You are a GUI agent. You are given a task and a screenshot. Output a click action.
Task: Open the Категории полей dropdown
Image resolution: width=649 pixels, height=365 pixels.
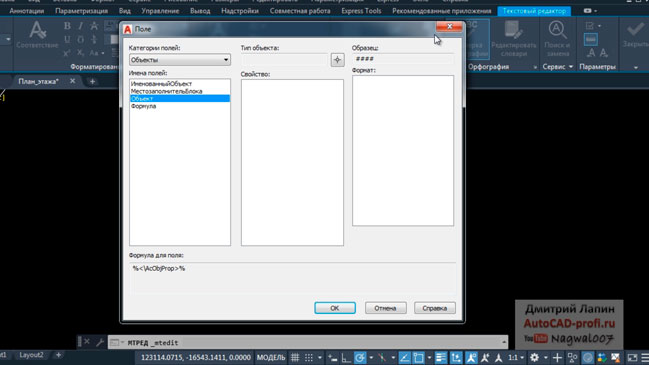(180, 60)
